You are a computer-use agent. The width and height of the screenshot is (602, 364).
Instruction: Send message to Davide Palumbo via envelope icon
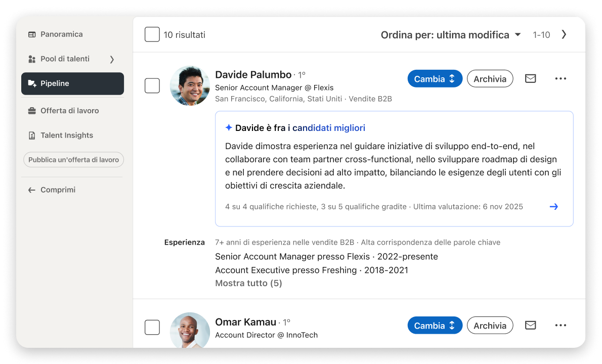(530, 79)
